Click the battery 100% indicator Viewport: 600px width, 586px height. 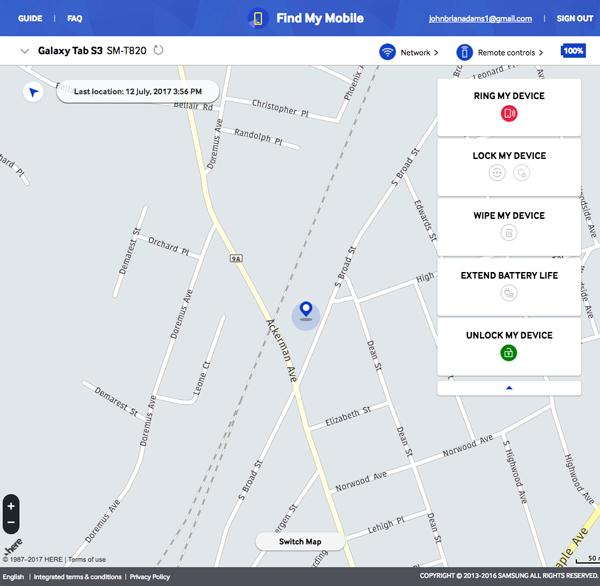573,51
